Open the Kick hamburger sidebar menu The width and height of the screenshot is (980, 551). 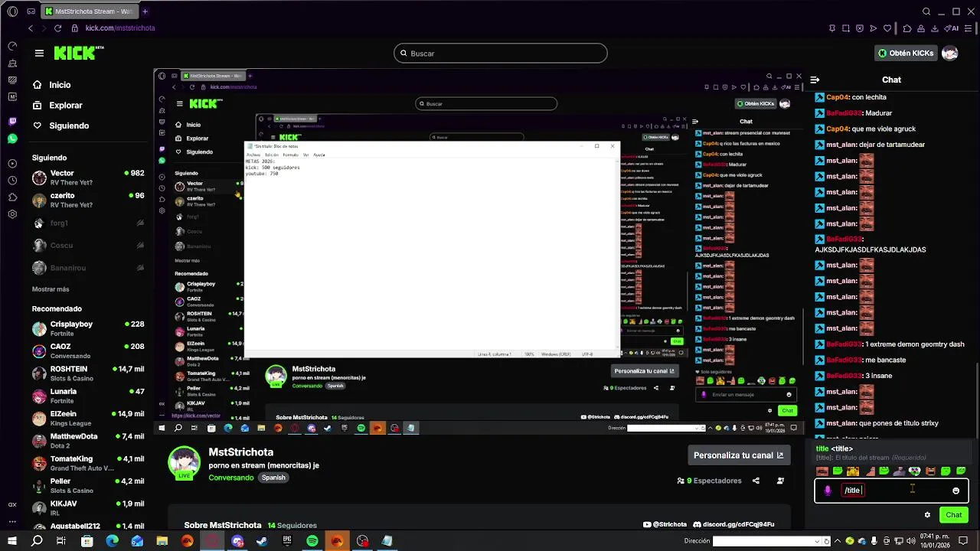(x=39, y=53)
